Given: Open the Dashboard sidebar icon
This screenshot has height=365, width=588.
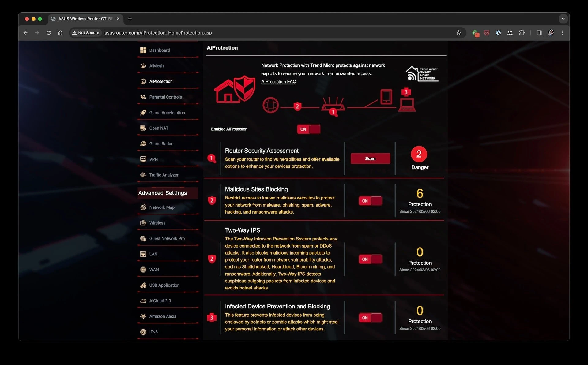Looking at the screenshot, I should (x=143, y=50).
